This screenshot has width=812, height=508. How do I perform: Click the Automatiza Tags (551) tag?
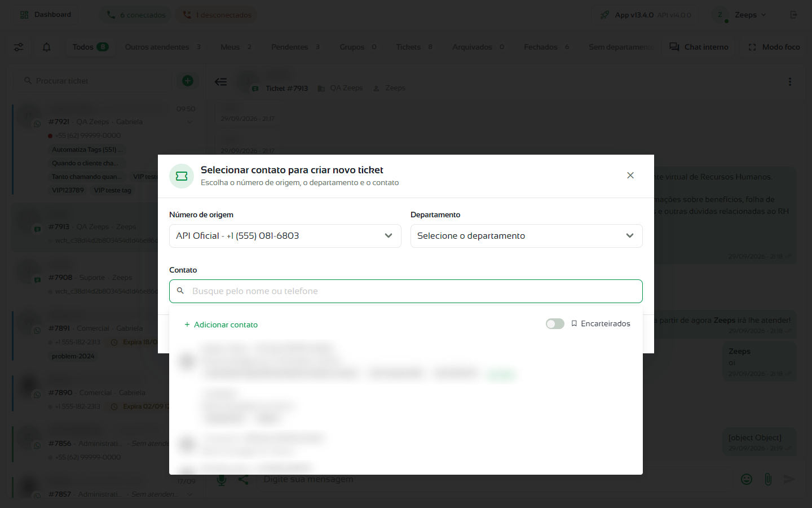coord(87,150)
